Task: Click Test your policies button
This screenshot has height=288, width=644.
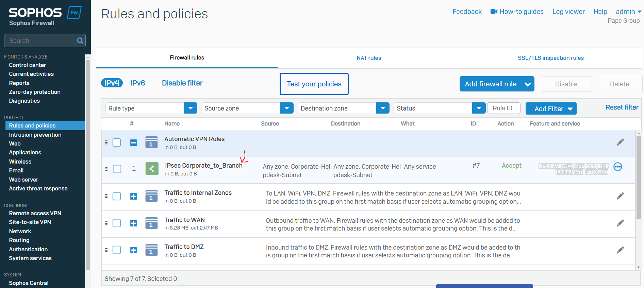Action: [x=314, y=84]
